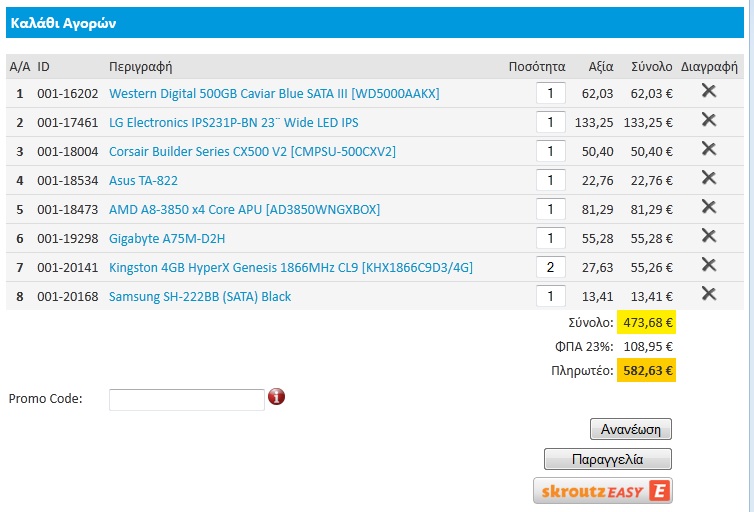Viewport: 754px width, 512px height.
Task: Remove the Asus TA-822 from cart
Action: coord(709,177)
